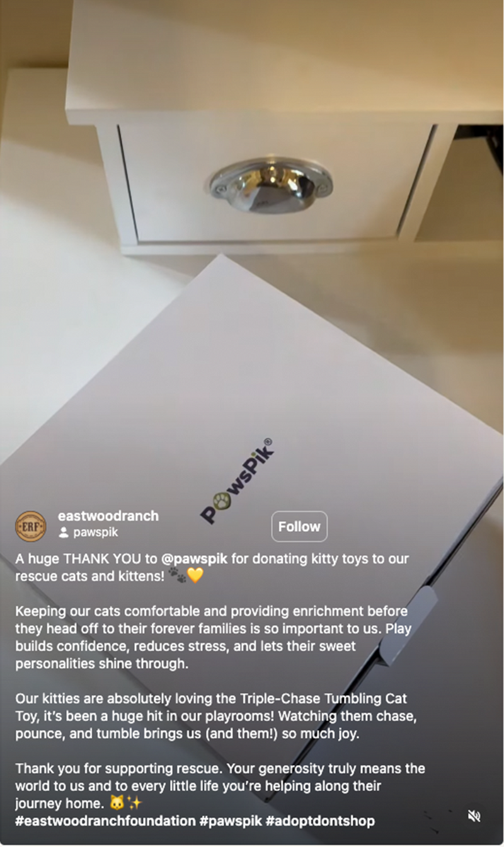This screenshot has width=504, height=847.
Task: Click the paw prints emoji in caption
Action: pos(178,575)
